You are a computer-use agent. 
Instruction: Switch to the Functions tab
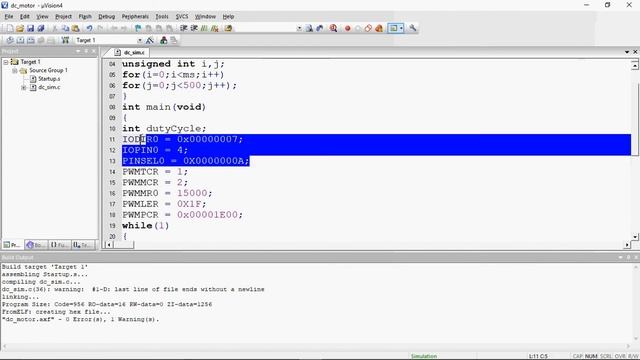pos(60,245)
